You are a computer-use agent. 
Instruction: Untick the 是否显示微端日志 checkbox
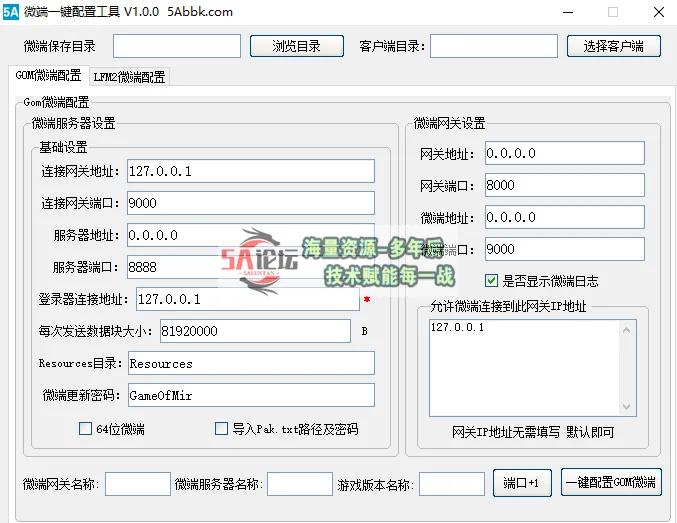(x=491, y=281)
